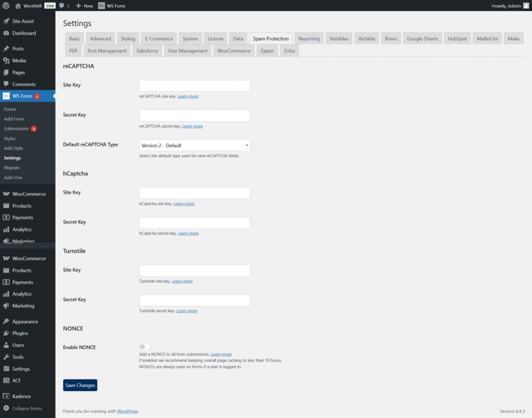Click the Save Changes button
This screenshot has height=418, width=532.
(80, 385)
